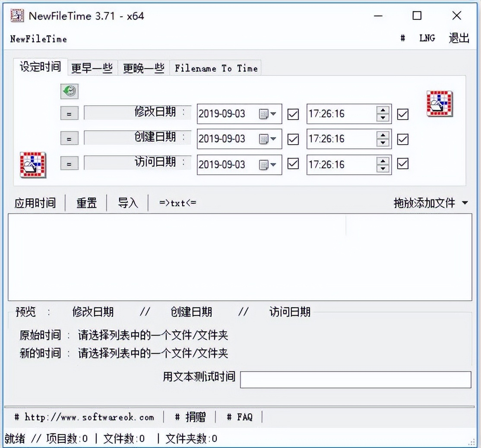
Task: Open the Filename To Time tab
Action: click(x=216, y=68)
